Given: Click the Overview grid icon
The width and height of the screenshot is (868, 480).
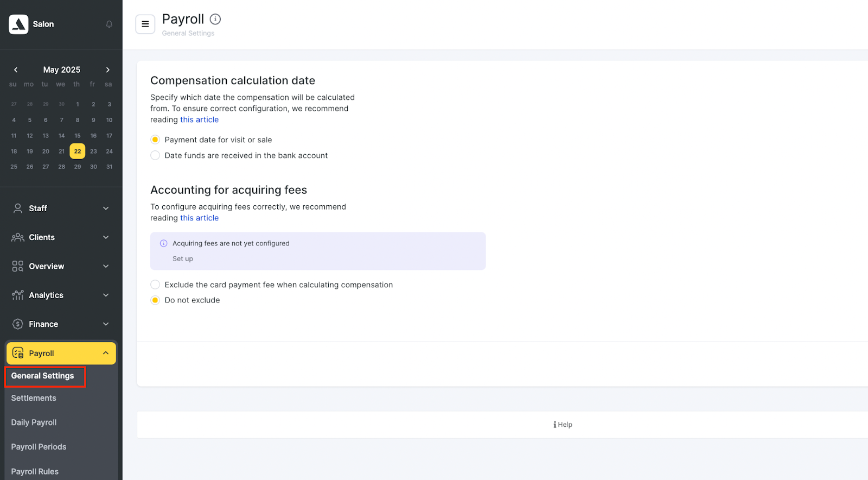Looking at the screenshot, I should tap(18, 266).
